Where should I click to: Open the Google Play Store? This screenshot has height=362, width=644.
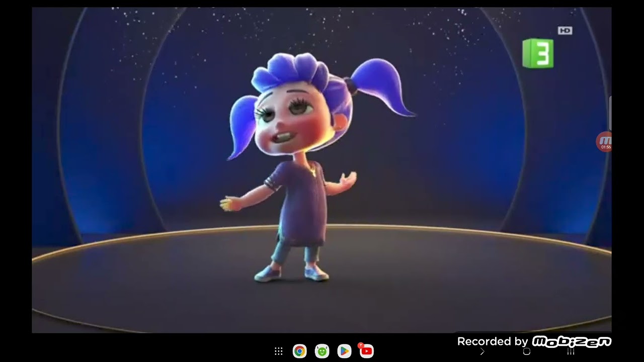(344, 351)
